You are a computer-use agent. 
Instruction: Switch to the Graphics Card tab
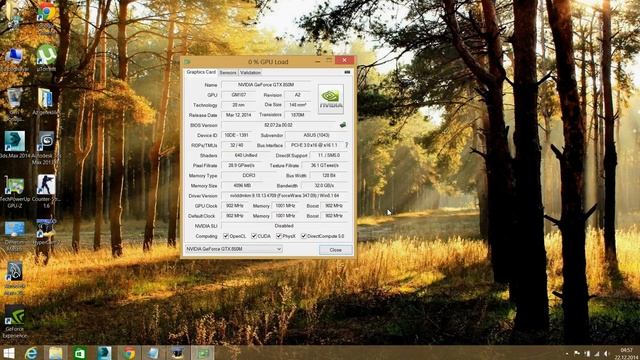click(201, 72)
